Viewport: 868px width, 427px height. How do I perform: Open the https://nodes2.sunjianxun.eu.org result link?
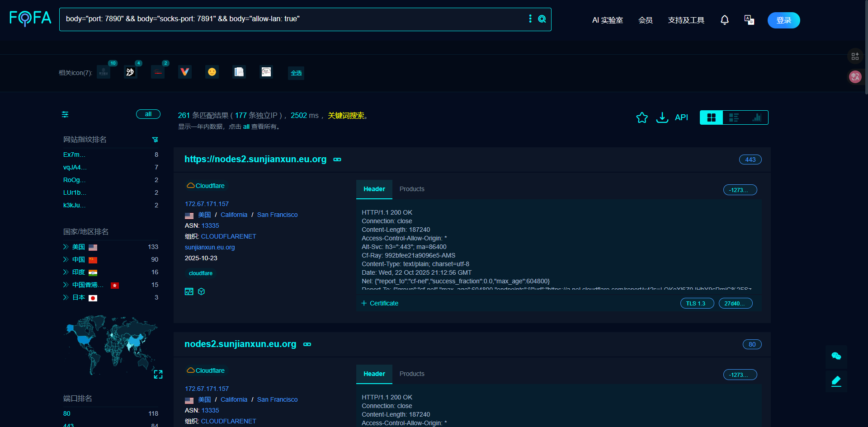click(255, 159)
